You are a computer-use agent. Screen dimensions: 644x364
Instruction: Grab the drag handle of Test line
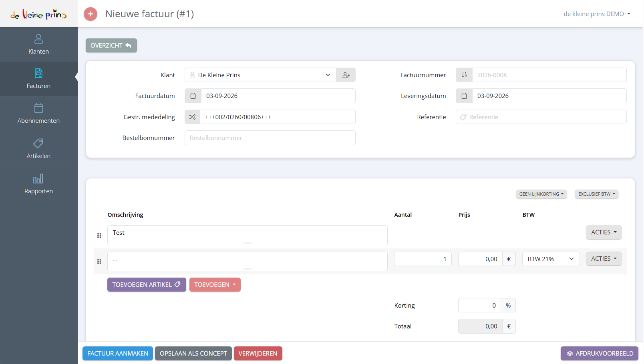coord(99,235)
